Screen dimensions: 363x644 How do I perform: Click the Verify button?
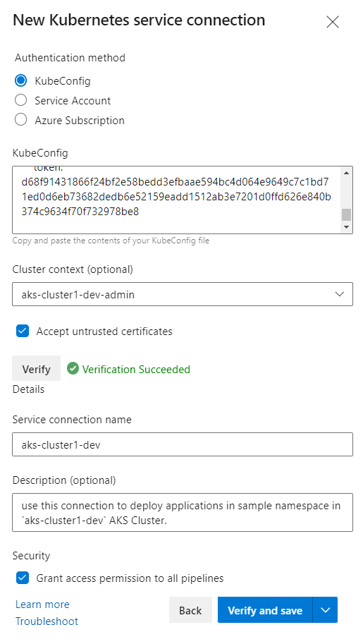pyautogui.click(x=36, y=368)
